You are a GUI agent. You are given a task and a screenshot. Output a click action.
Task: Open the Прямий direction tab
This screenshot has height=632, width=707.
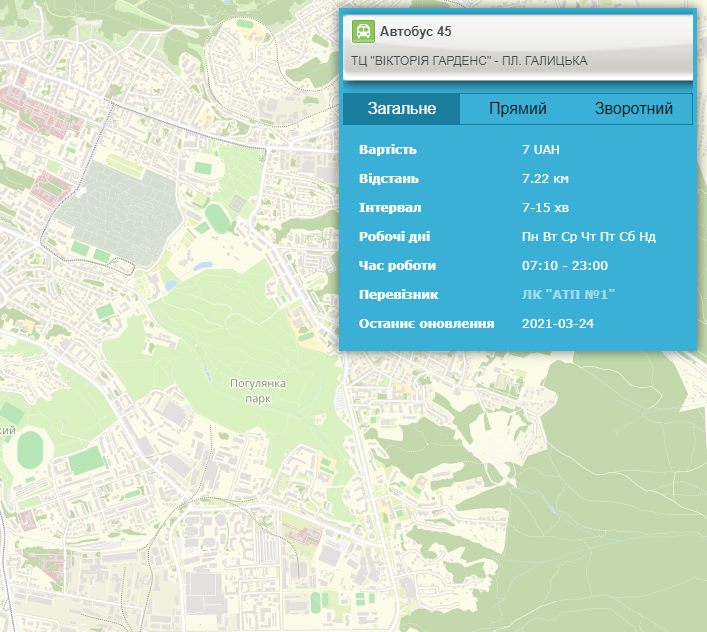click(x=517, y=109)
